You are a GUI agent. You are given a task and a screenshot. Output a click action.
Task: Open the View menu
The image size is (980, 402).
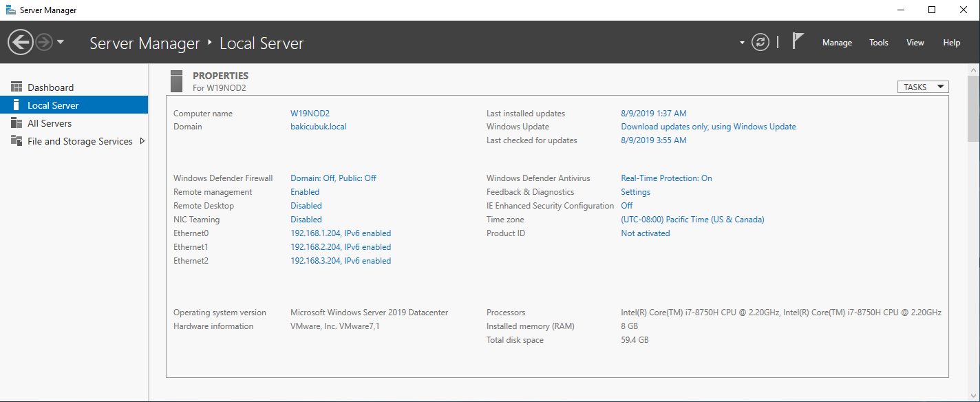point(915,43)
